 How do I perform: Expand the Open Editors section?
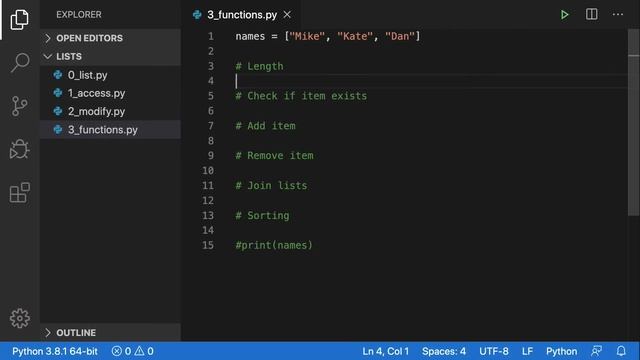click(110, 38)
